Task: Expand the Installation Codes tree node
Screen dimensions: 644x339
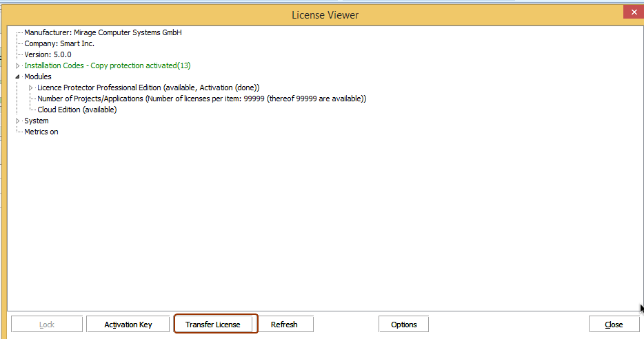Action: tap(17, 65)
